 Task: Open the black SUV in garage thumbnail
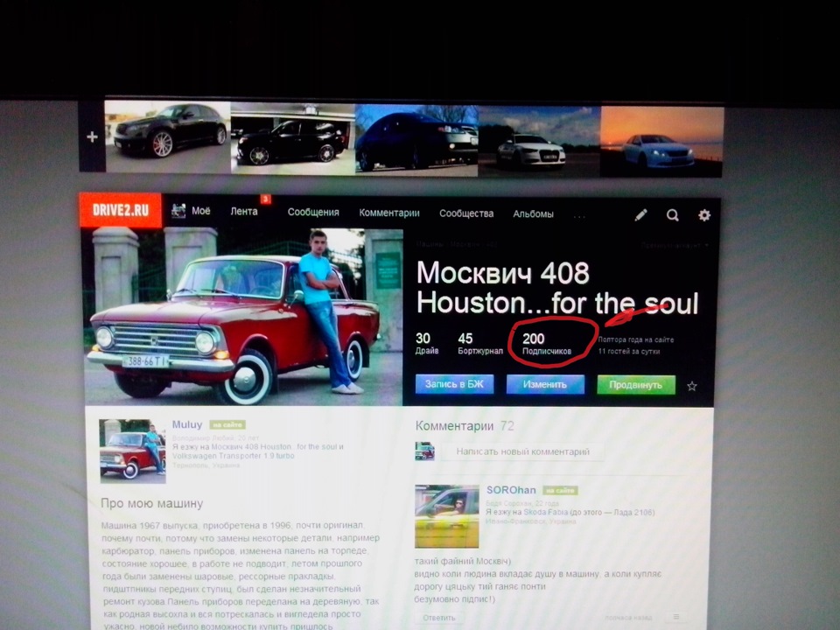tap(292, 137)
